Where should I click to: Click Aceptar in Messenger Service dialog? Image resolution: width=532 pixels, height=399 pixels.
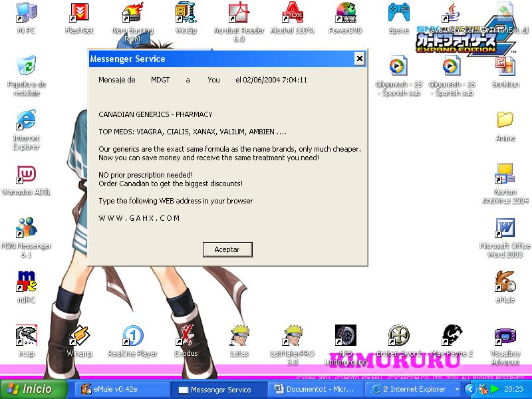click(227, 249)
